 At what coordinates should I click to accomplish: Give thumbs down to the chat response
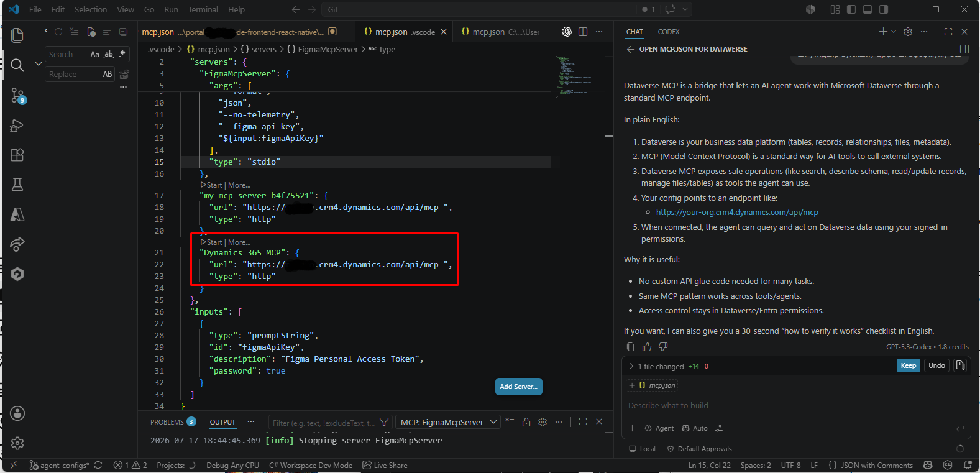pyautogui.click(x=663, y=347)
